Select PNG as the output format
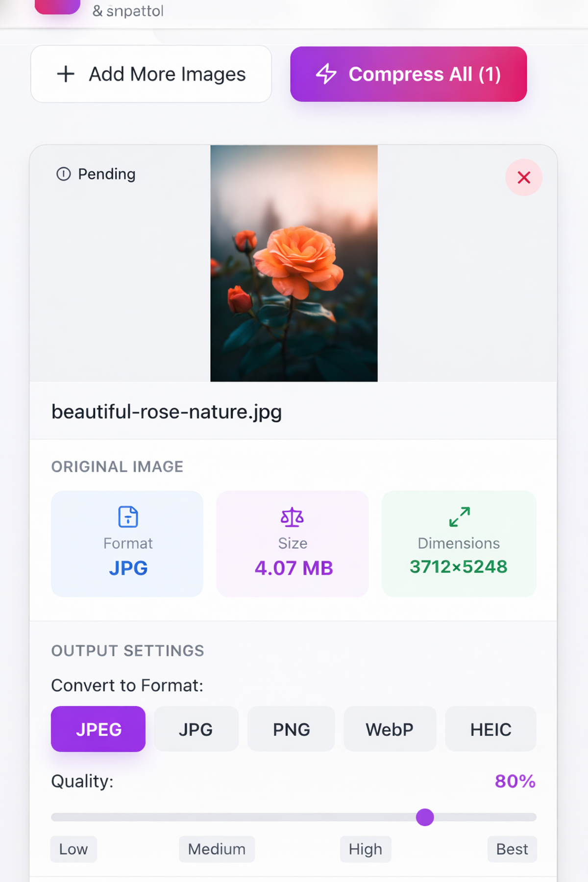588x882 pixels. pos(291,729)
